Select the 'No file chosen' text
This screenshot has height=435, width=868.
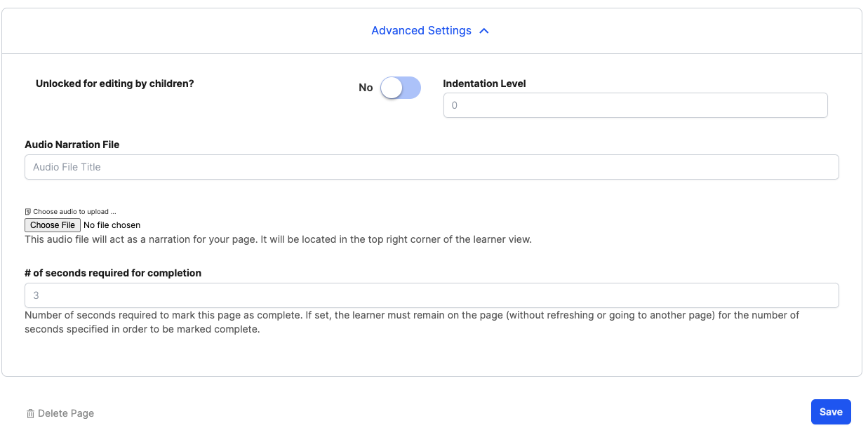(112, 225)
